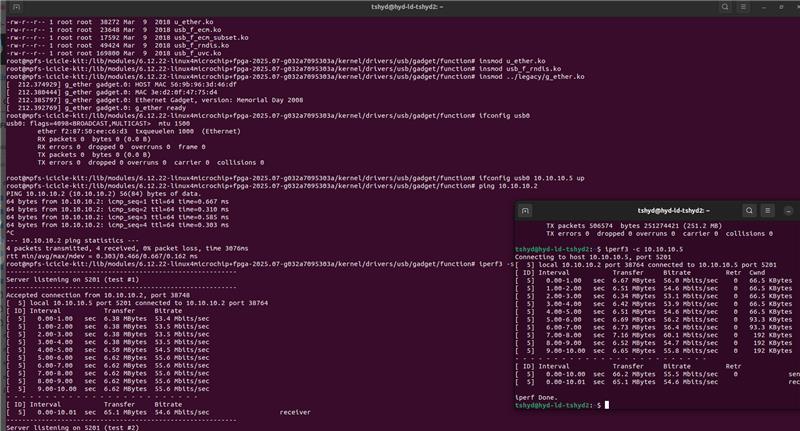Image resolution: width=800 pixels, height=431 pixels.
Task: Click client's '53.1 Mbits/sec' bitrate
Action: [690, 296]
